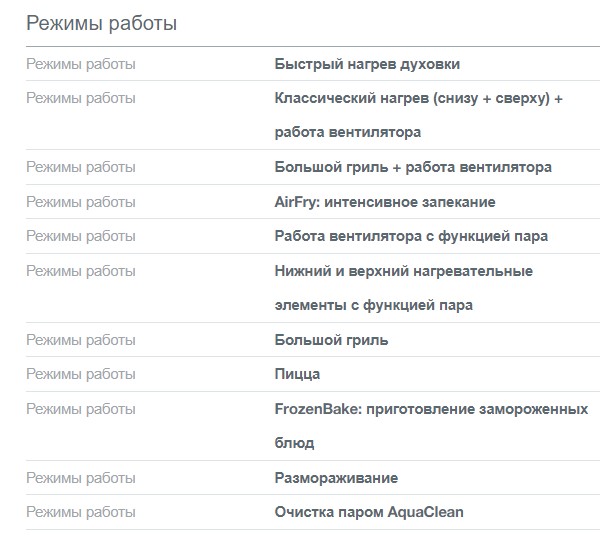Click the "Режимы работы" section heading
This screenshot has width=603, height=540.
click(x=101, y=24)
